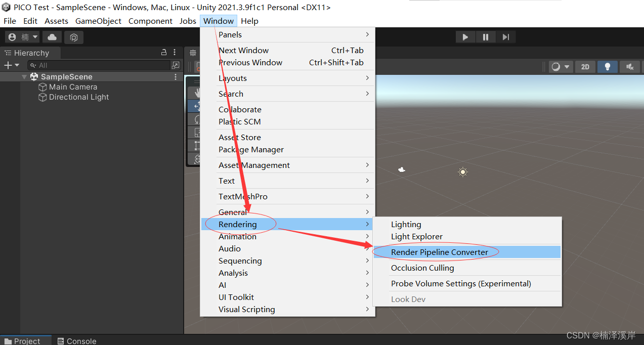
Task: Expand the Sequencing submenu
Action: (x=287, y=261)
